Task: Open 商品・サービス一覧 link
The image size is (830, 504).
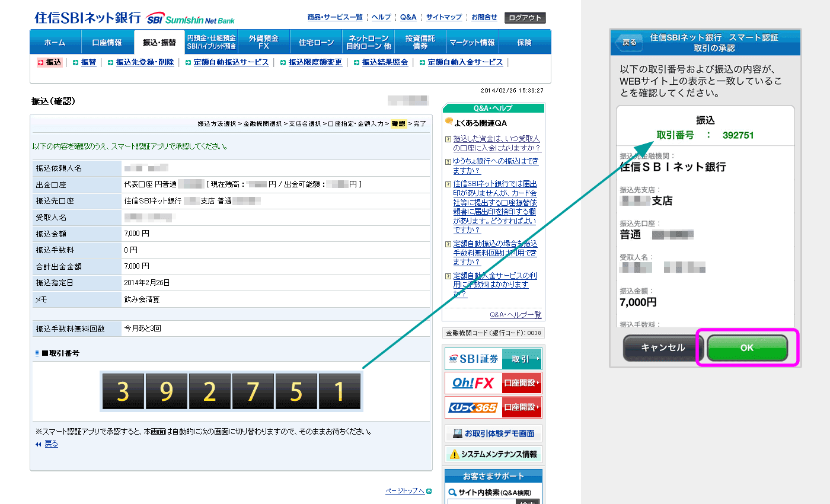Action: click(335, 17)
